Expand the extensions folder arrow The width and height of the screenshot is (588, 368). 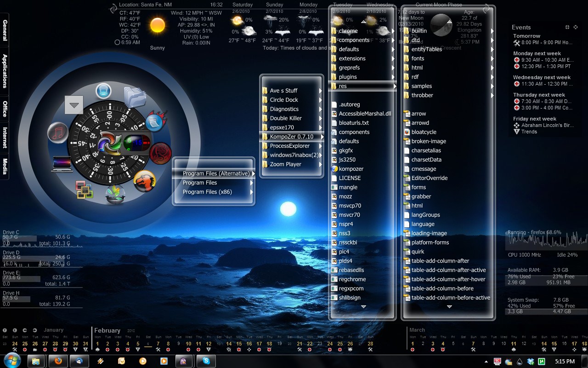[393, 58]
